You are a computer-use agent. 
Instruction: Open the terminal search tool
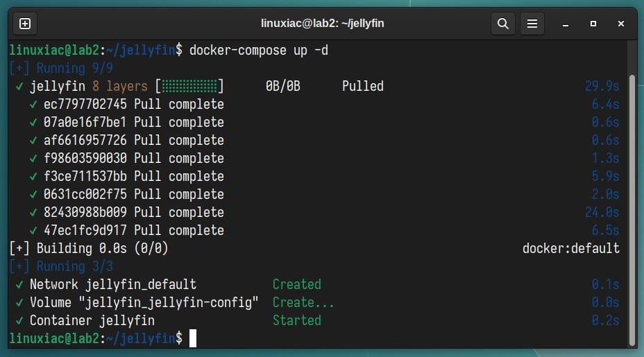502,24
